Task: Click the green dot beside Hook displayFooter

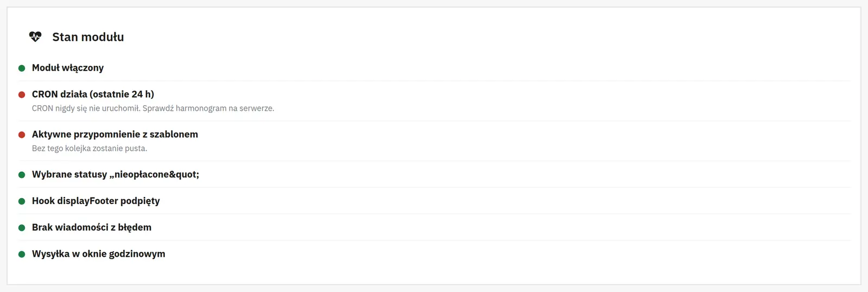Action: tap(22, 201)
